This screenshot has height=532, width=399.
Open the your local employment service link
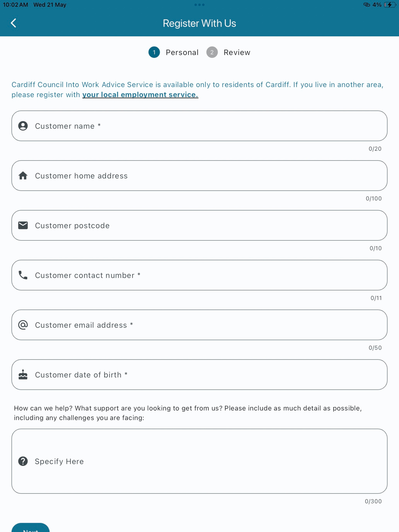tap(140, 95)
